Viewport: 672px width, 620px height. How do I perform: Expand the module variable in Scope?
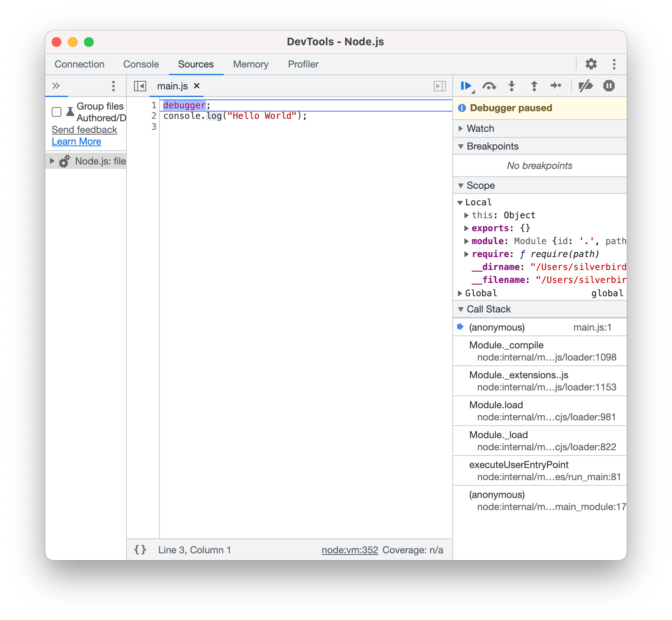click(466, 241)
